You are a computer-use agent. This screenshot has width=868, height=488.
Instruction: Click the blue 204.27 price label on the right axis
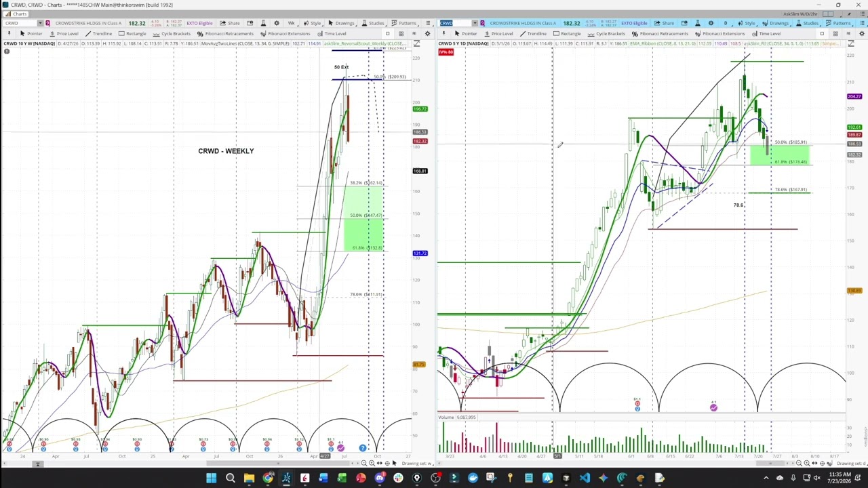click(x=854, y=97)
